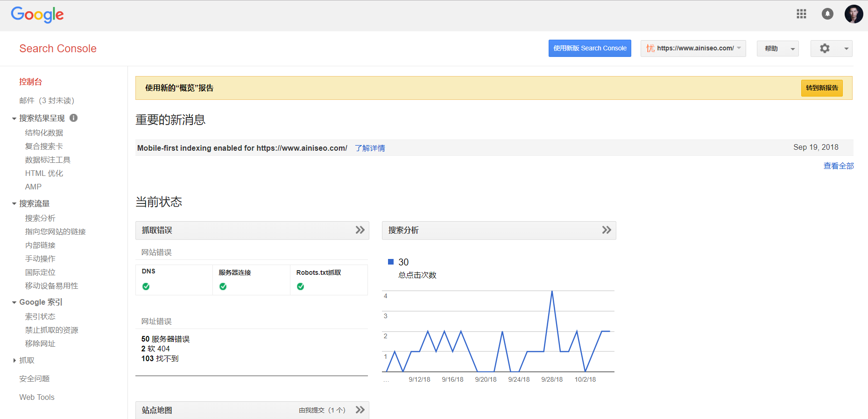The width and height of the screenshot is (868, 419).
Task: Open HTML 优化 in the sidebar
Action: click(x=44, y=173)
